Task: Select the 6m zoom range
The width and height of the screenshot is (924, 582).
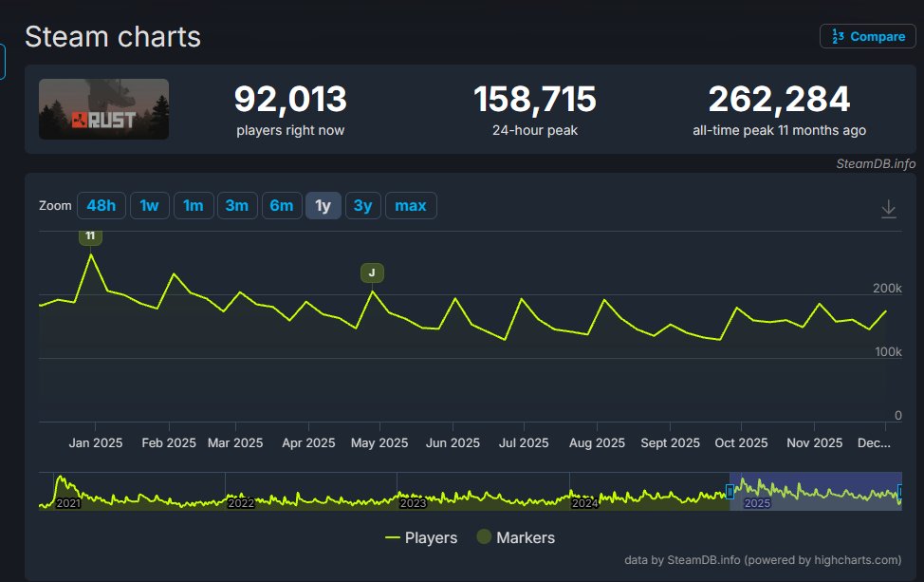Action: (282, 206)
